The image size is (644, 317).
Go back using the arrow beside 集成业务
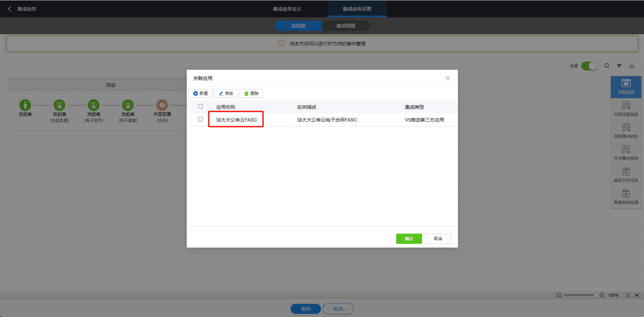9,9
